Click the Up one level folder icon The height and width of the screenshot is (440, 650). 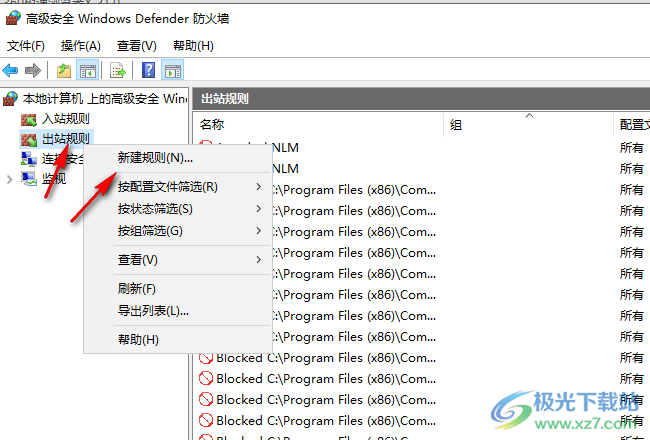tap(64, 70)
